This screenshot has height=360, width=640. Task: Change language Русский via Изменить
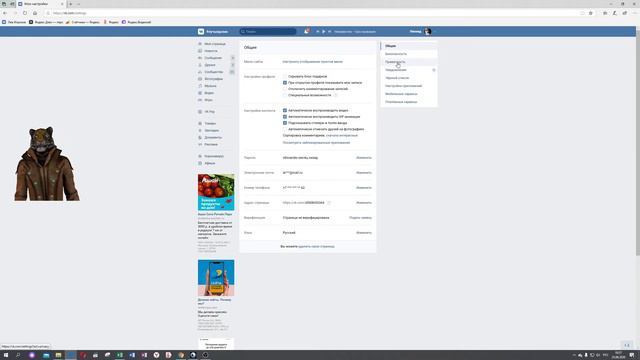[364, 233]
